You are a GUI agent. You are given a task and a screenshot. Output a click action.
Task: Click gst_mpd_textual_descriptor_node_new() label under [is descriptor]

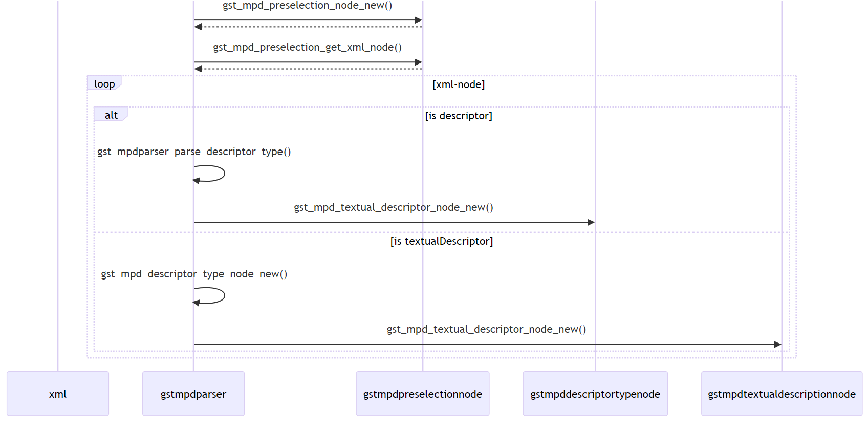[x=394, y=207]
